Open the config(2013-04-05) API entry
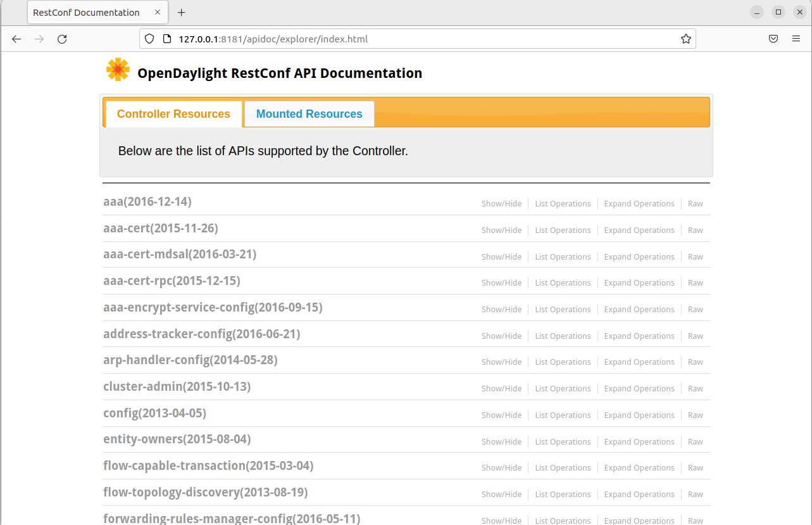Viewport: 812px width, 525px height. point(155,413)
